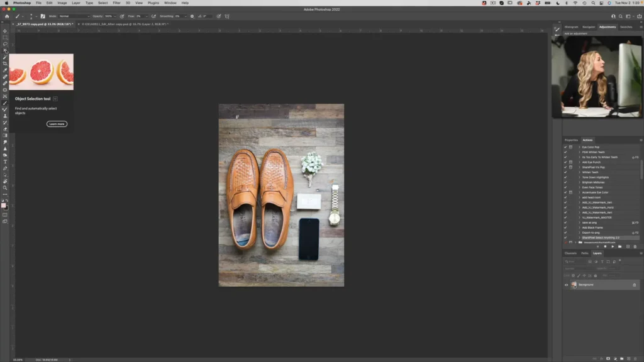Toggle checkmark for Eye Color Pop action

coord(565,147)
